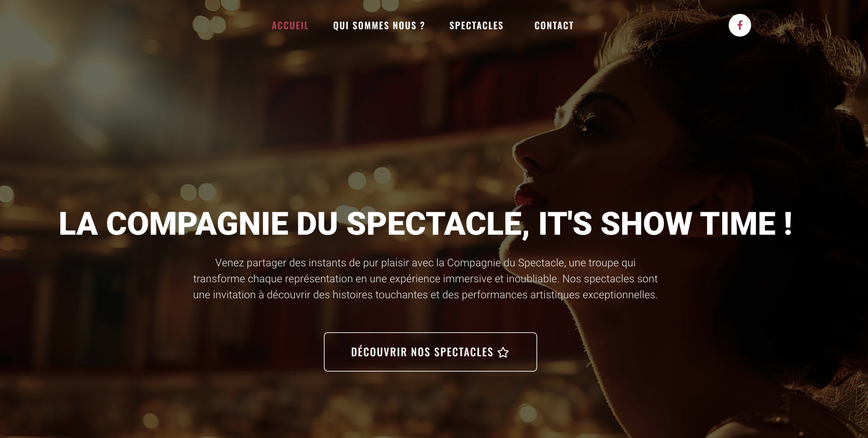Click the question mark in the QUI SOMMES NOUS link
Screen dimensions: 868x438
(422, 26)
